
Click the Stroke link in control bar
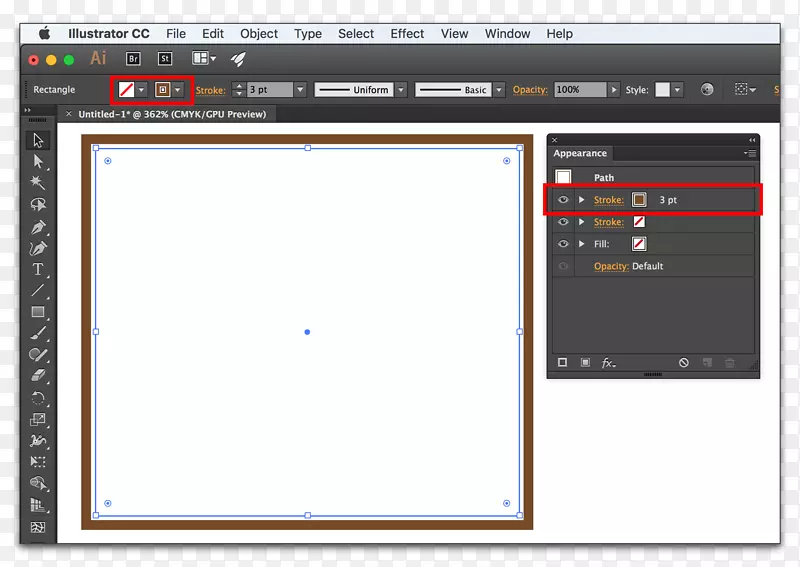[x=210, y=90]
